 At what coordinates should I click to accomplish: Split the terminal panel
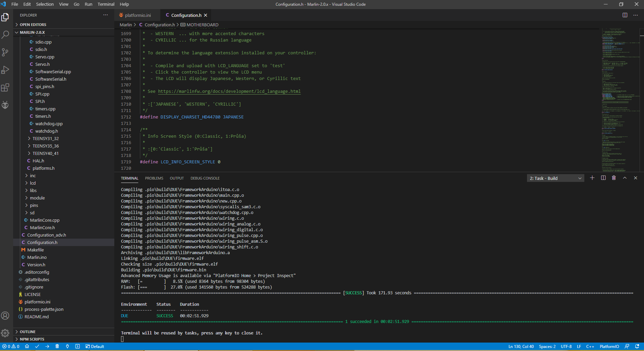(603, 178)
